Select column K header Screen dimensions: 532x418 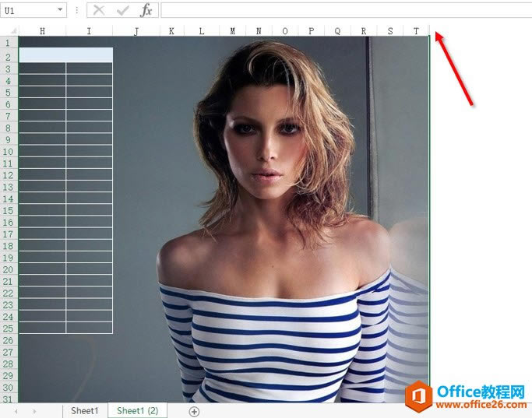(x=171, y=31)
